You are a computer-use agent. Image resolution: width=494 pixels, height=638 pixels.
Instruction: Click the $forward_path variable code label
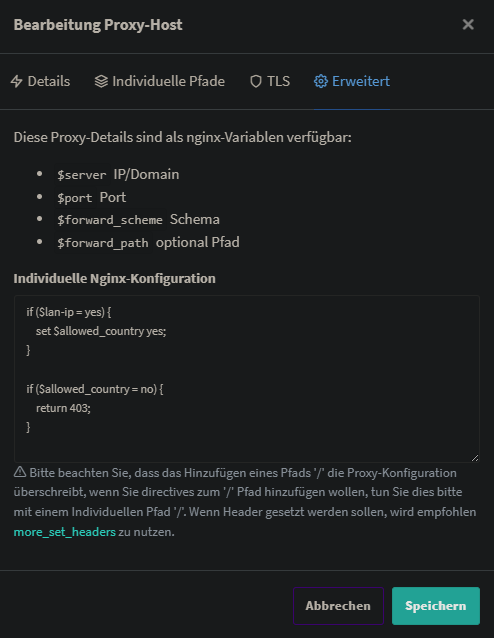click(x=103, y=243)
